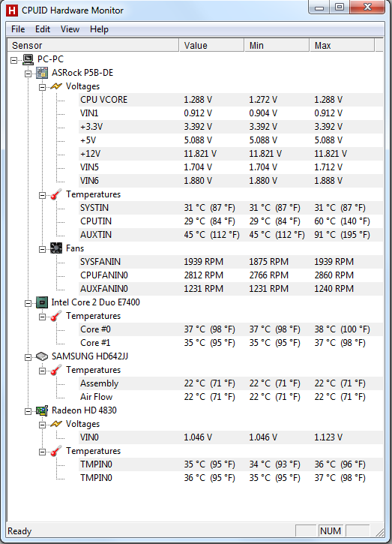Open the File menu

(18, 29)
